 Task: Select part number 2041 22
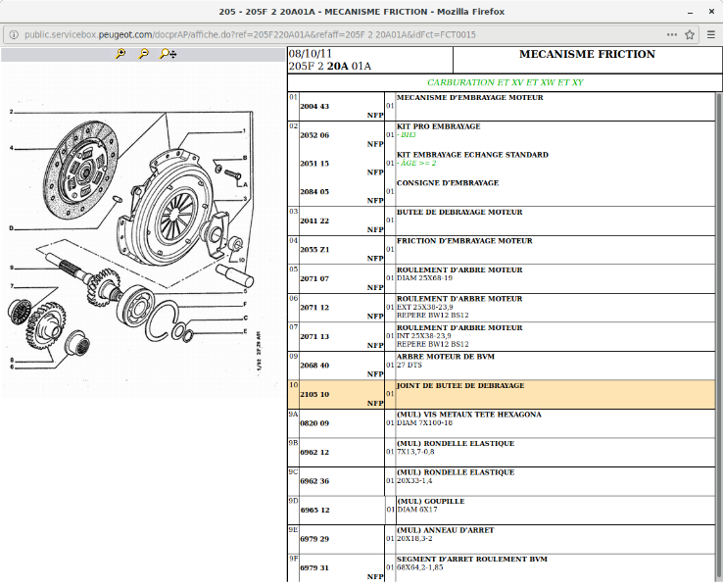[314, 220]
